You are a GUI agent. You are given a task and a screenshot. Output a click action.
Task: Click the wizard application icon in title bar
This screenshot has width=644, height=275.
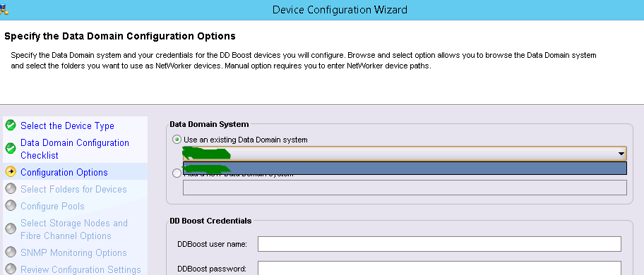click(4, 9)
